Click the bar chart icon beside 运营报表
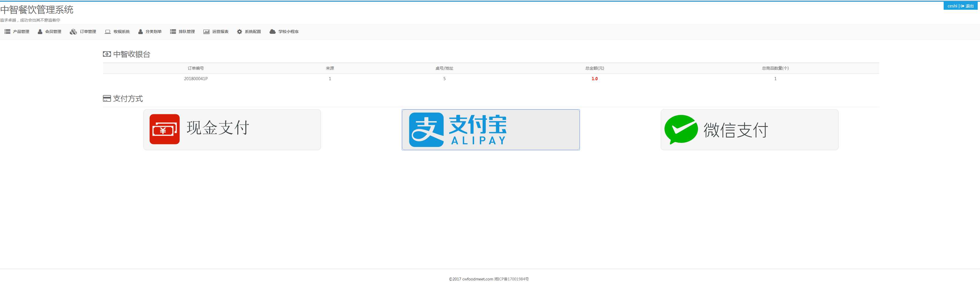 pos(206,32)
